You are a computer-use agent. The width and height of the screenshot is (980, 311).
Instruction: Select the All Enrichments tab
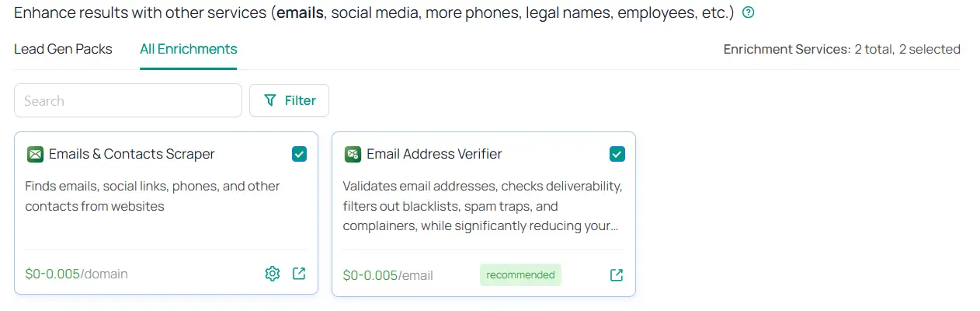[189, 49]
